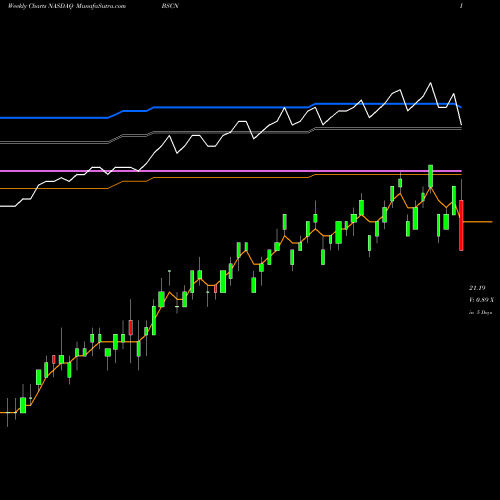Click the 21.19 price value

[477, 288]
